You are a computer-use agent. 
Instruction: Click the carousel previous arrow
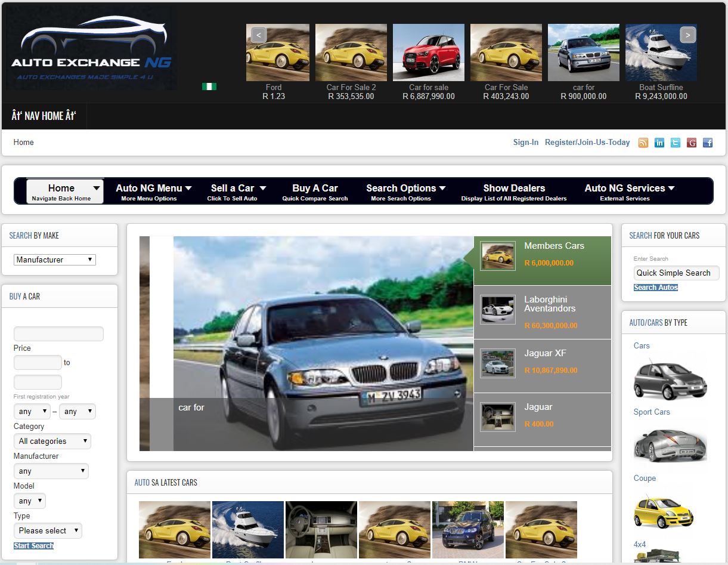(x=258, y=35)
